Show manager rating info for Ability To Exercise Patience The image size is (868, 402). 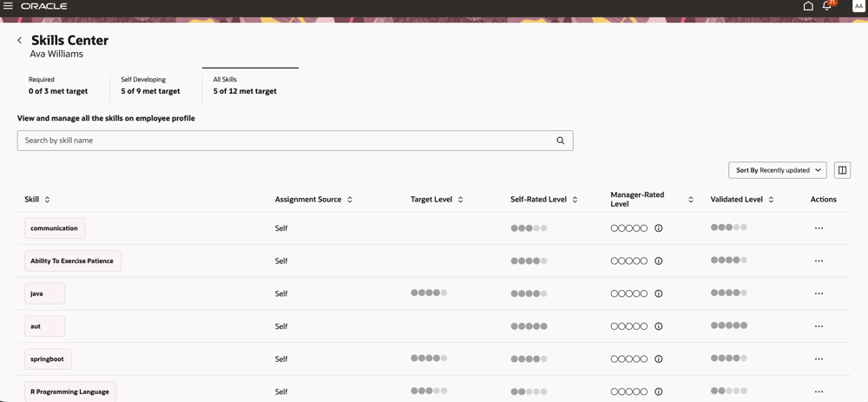coord(658,260)
